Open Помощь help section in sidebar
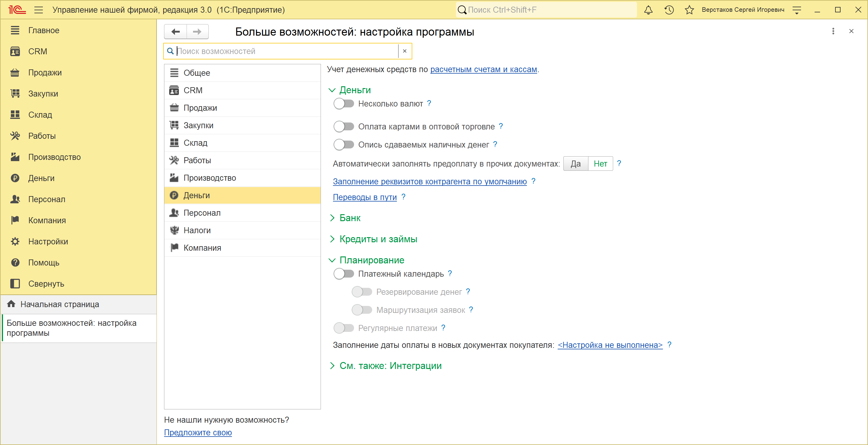Viewport: 868px width, 445px height. tap(79, 262)
